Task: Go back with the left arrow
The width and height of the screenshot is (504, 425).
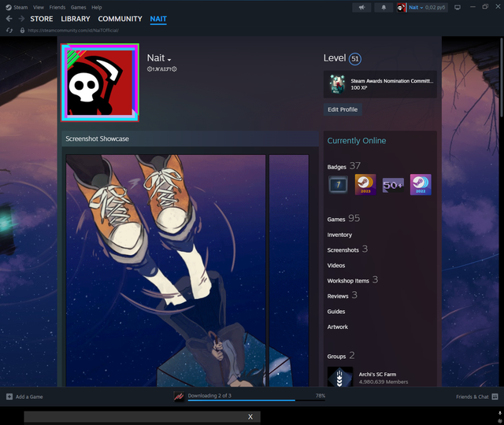Action: click(x=9, y=19)
